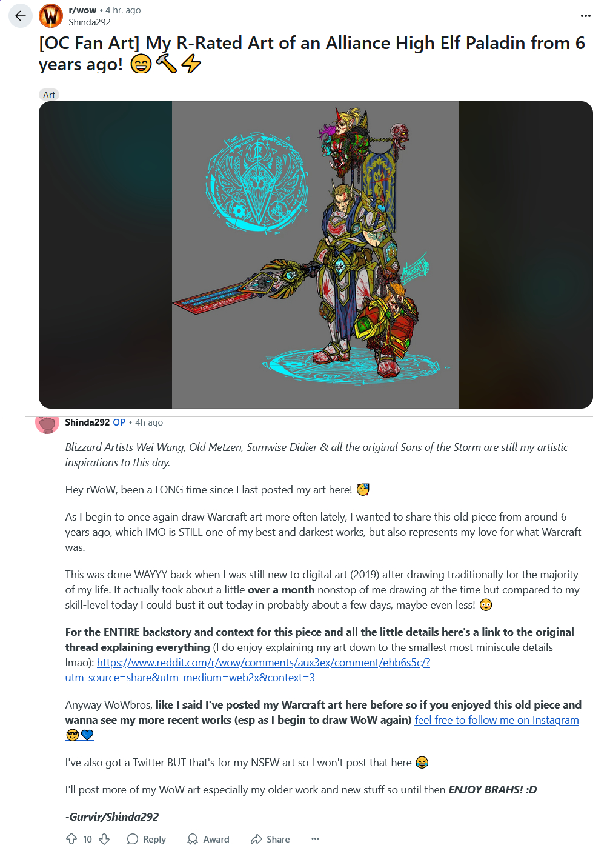Click the post title text
610x868 pixels.
[312, 53]
